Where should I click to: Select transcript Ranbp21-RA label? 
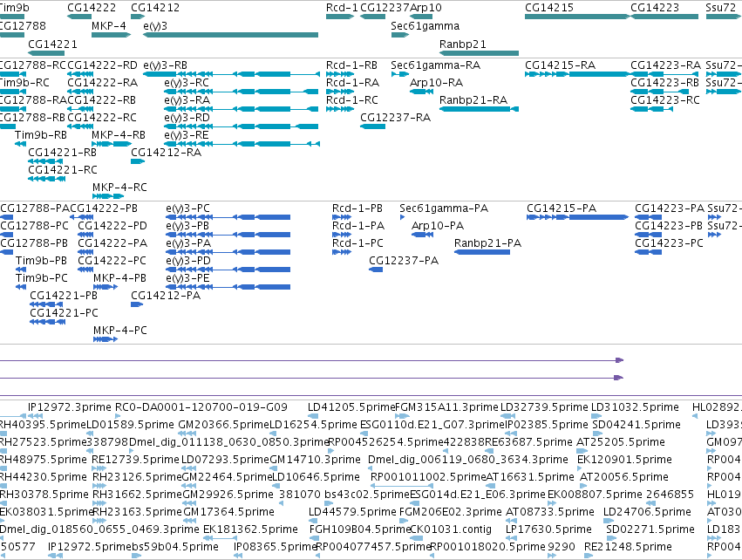[x=473, y=100]
